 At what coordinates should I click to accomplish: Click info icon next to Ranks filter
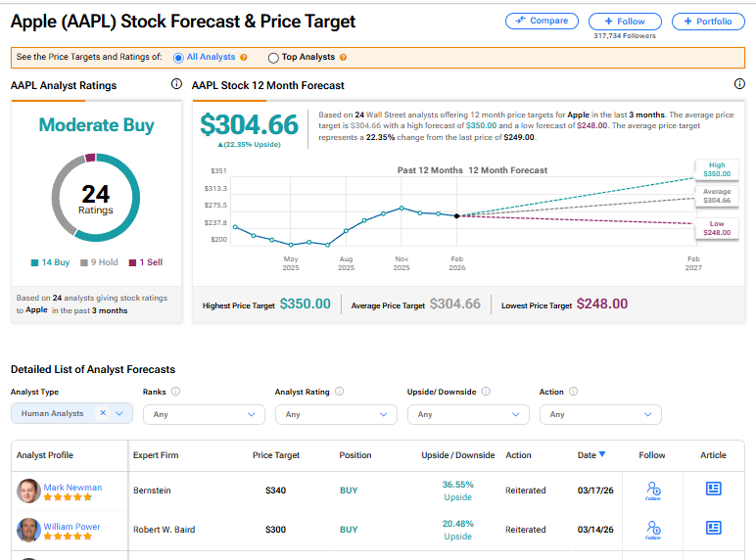point(175,392)
